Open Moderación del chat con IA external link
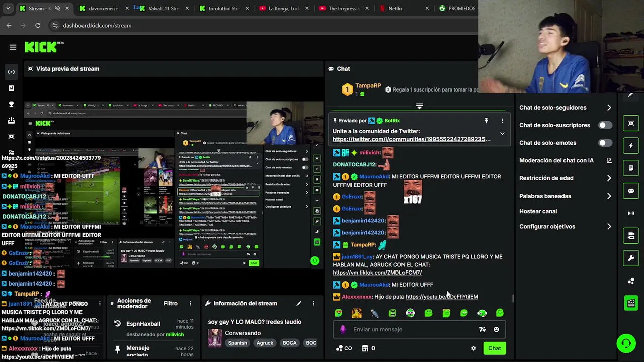 (609, 160)
